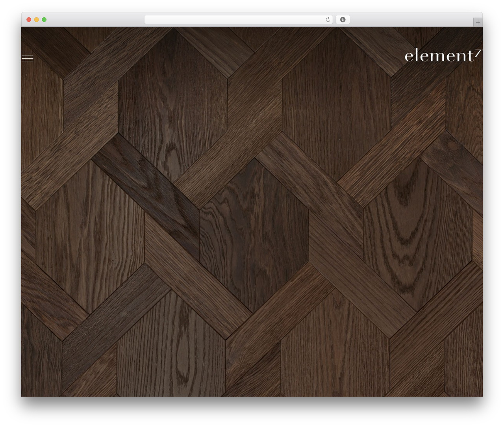
Task: Click the circular arrow in address field
Action: click(328, 20)
